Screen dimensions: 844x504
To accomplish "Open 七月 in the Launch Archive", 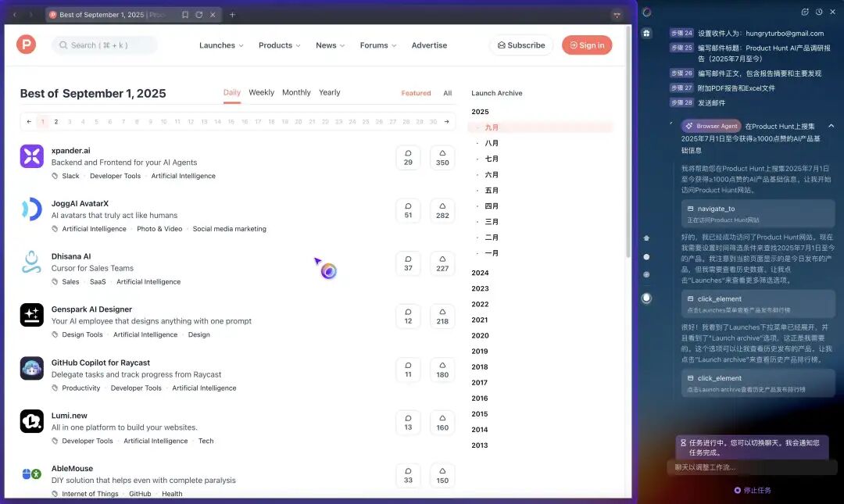I will pyautogui.click(x=492, y=159).
